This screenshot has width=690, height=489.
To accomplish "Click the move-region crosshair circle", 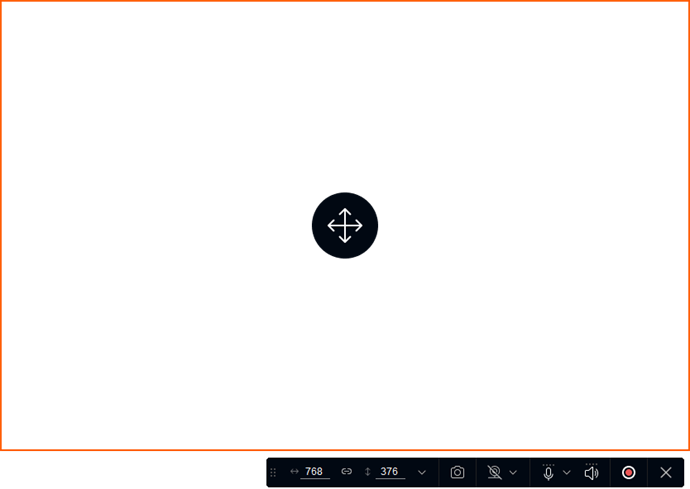I will (x=345, y=225).
